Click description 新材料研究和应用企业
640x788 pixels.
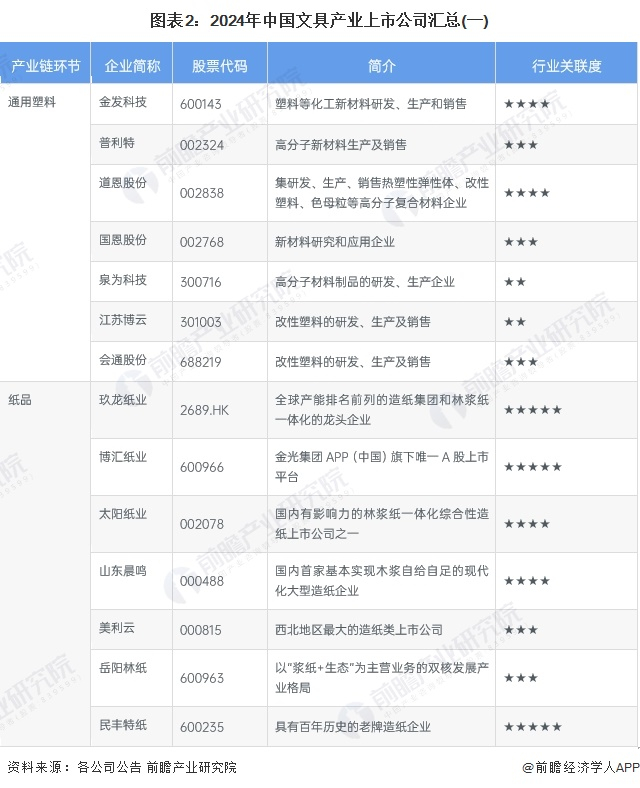(335, 242)
